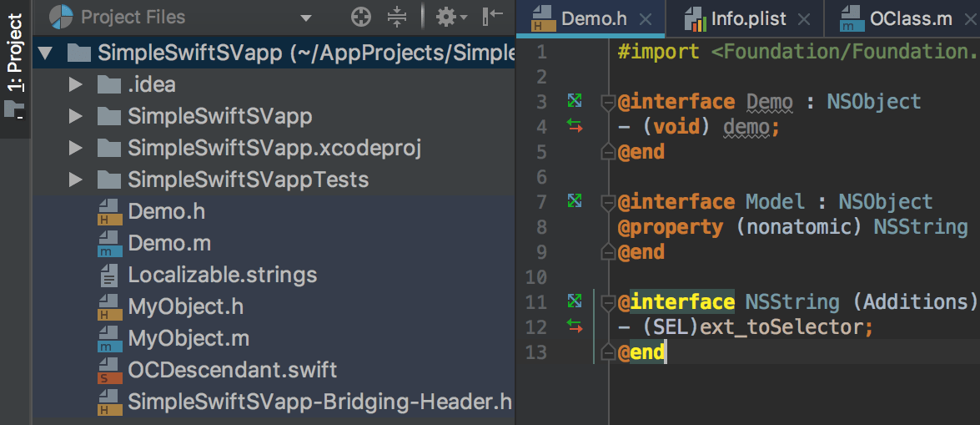Viewport: 980px width, 425px height.
Task: Expand the SimpleSwiftSVapp.xcodeproj folder arrow
Action: tap(76, 149)
